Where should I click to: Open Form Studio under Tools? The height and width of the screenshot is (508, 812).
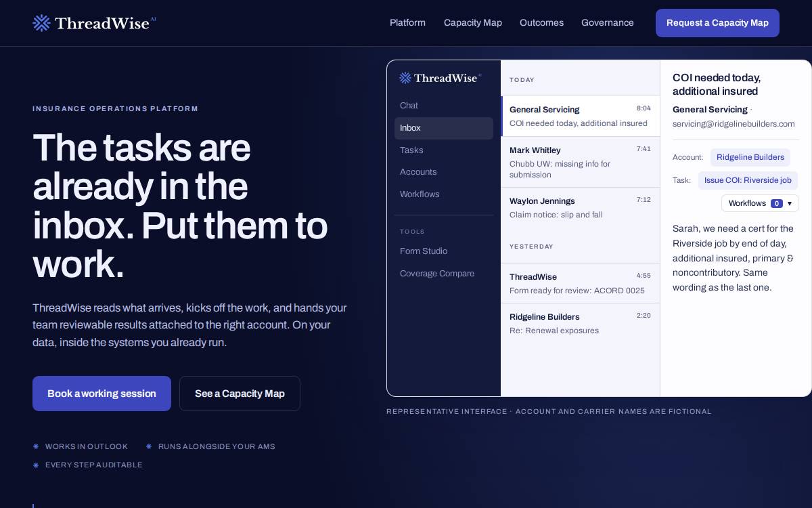[x=444, y=251]
